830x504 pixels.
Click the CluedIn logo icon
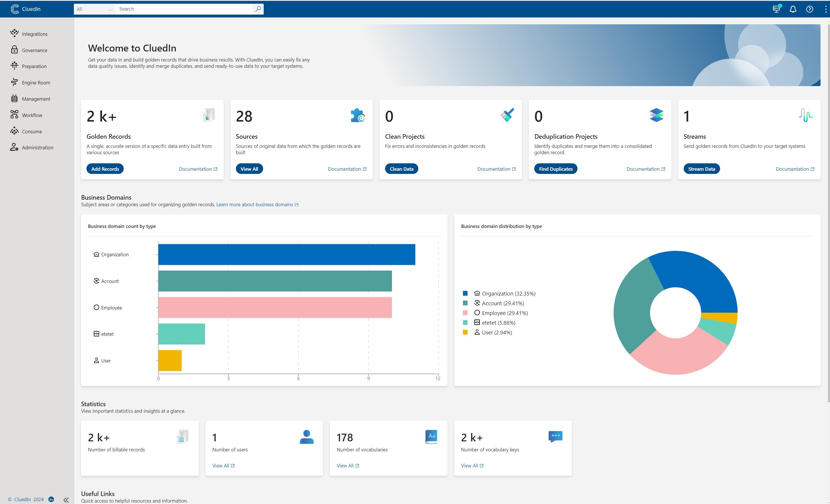pos(15,9)
